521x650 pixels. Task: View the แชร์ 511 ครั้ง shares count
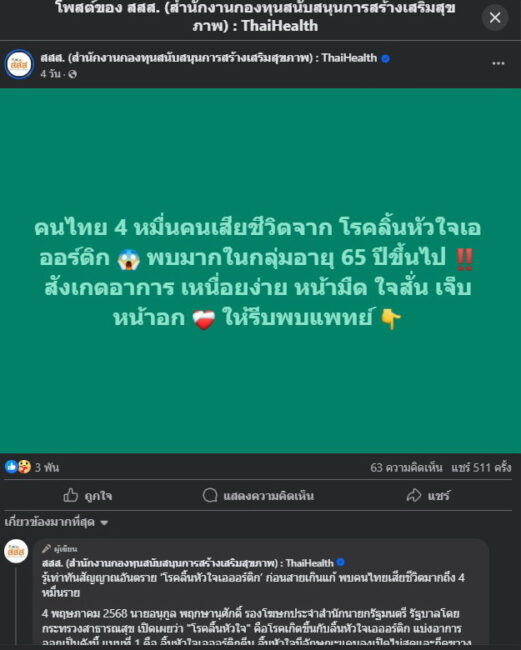(481, 468)
